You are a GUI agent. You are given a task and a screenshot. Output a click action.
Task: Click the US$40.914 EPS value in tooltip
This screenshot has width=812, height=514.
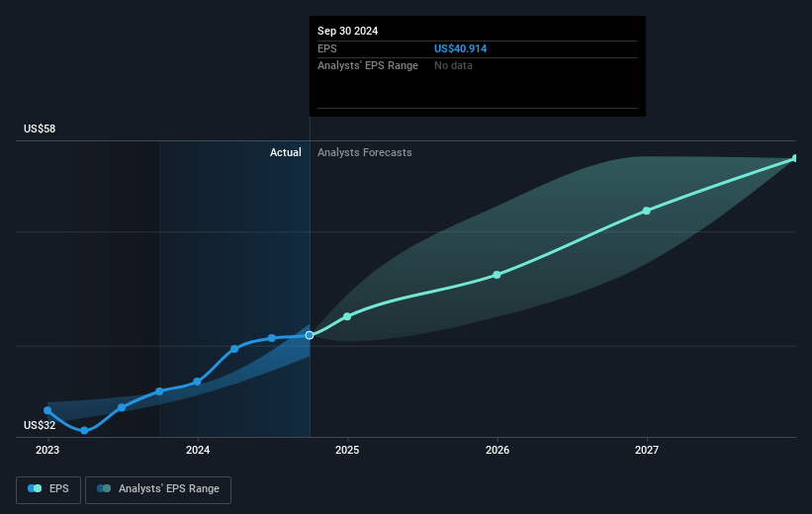460,48
